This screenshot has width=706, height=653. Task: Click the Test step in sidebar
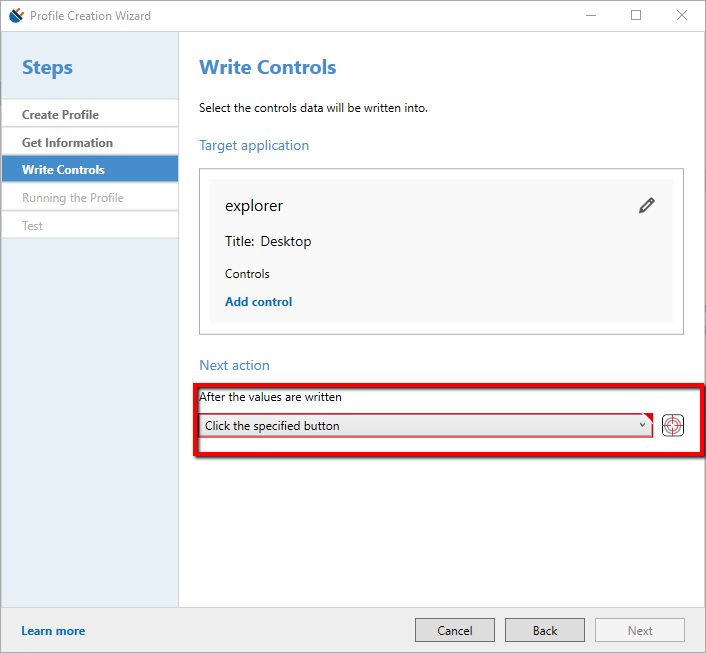pos(33,226)
